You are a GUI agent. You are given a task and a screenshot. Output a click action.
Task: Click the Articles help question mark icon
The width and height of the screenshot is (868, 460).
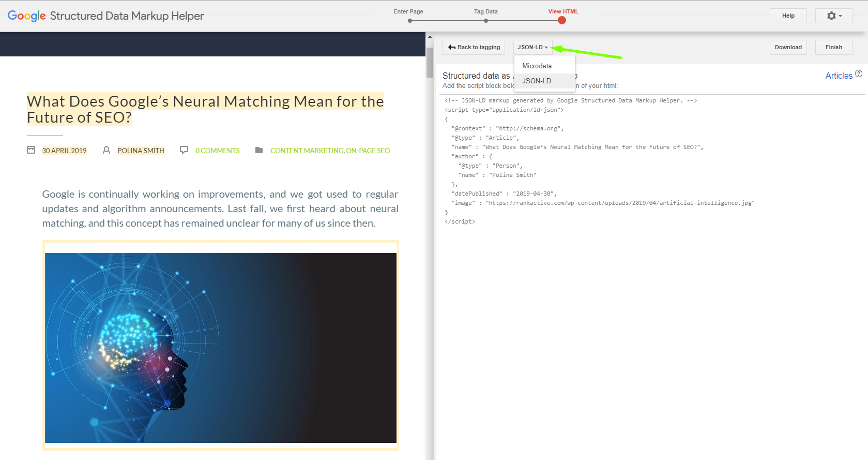859,73
